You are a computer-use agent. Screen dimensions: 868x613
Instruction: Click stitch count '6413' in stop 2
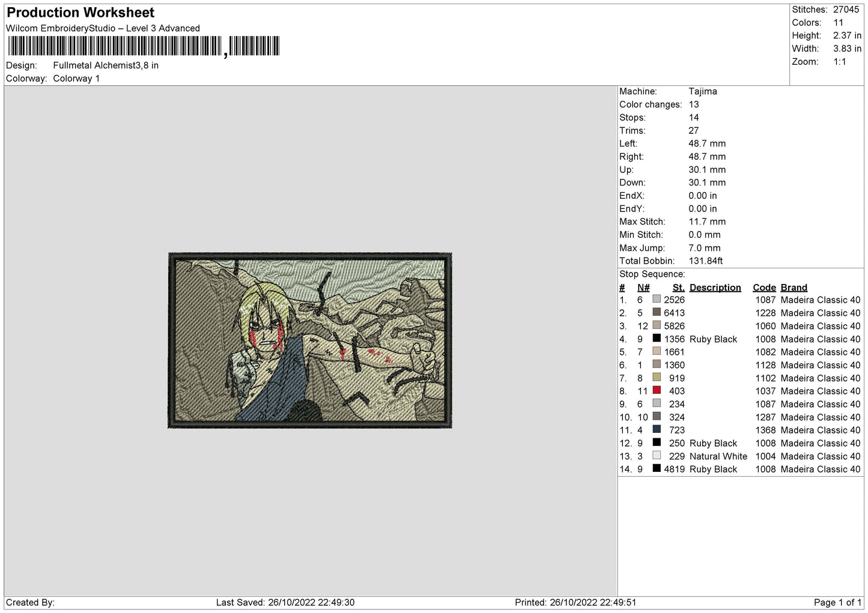point(674,313)
